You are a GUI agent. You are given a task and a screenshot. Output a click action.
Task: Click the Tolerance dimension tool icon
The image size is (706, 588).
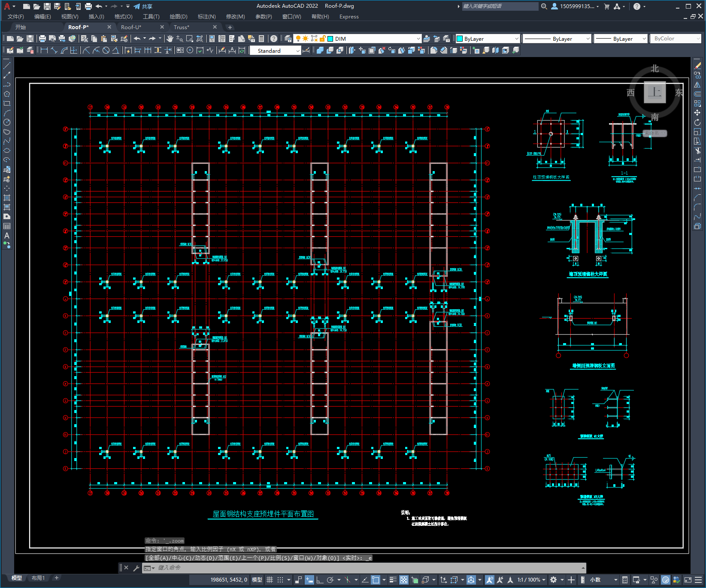[x=180, y=50]
